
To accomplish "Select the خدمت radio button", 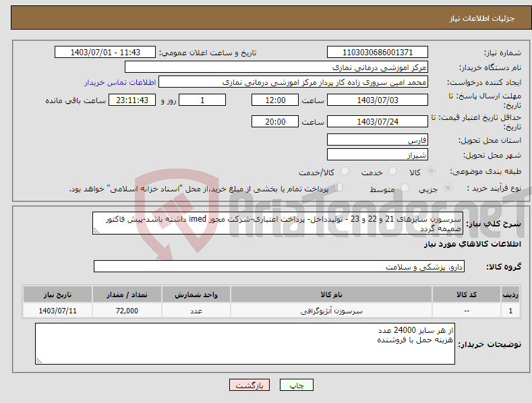I will (392, 171).
